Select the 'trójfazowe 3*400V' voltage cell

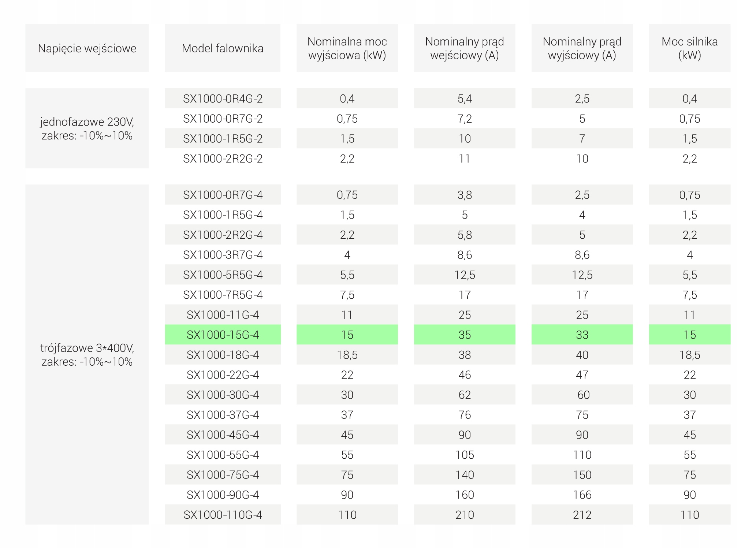click(87, 354)
